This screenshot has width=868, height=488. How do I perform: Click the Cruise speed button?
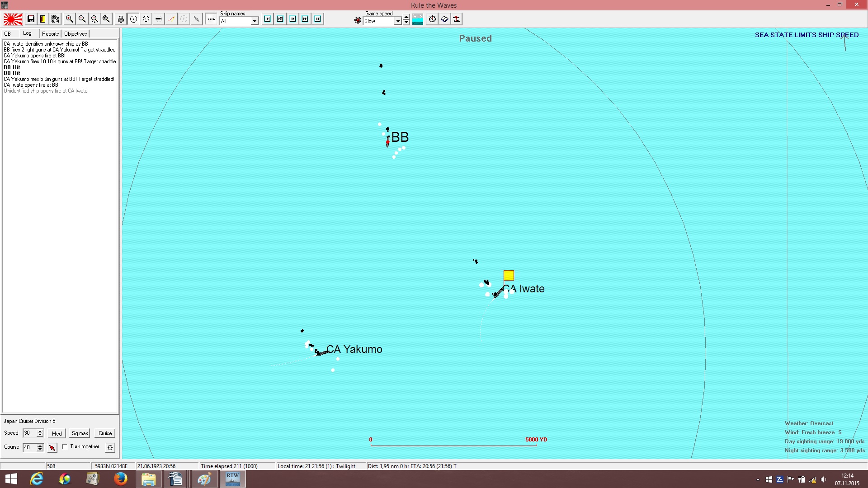pos(105,433)
